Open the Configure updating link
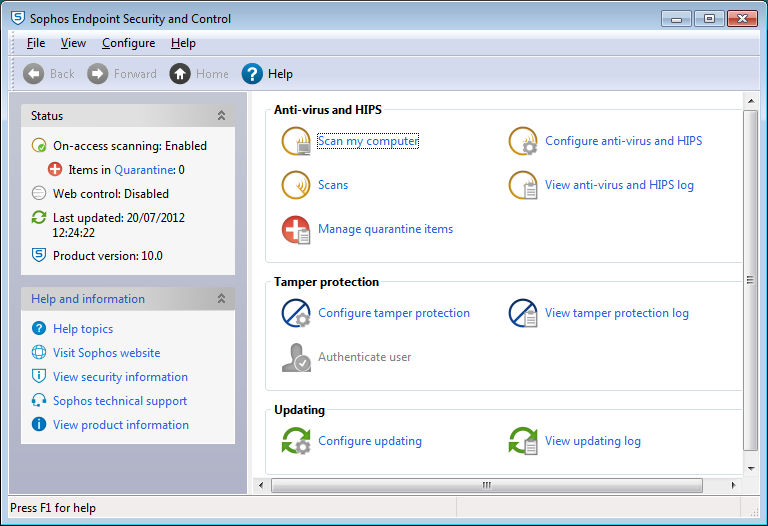Screen dimensions: 768x526 370,441
